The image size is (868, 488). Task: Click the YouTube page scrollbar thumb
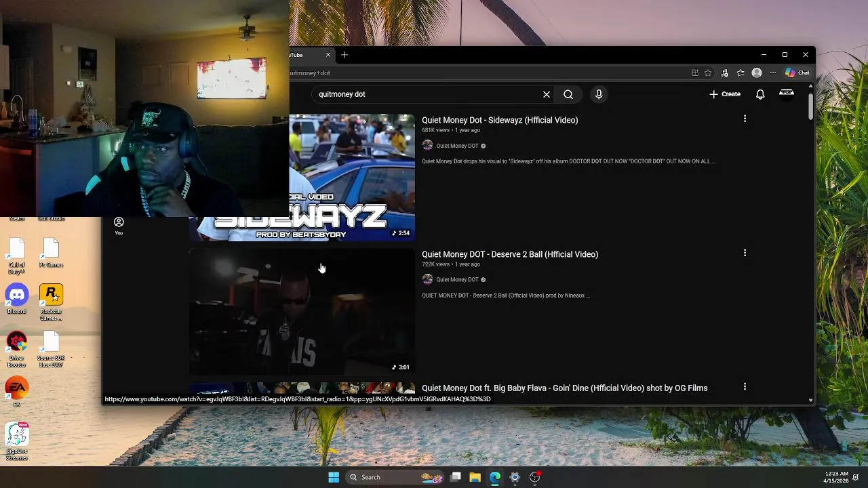810,106
